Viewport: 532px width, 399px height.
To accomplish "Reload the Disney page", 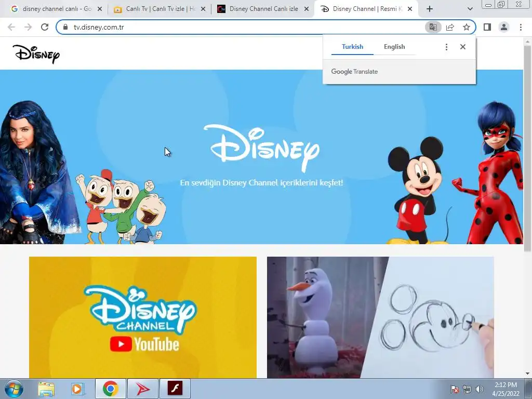I will click(x=45, y=27).
